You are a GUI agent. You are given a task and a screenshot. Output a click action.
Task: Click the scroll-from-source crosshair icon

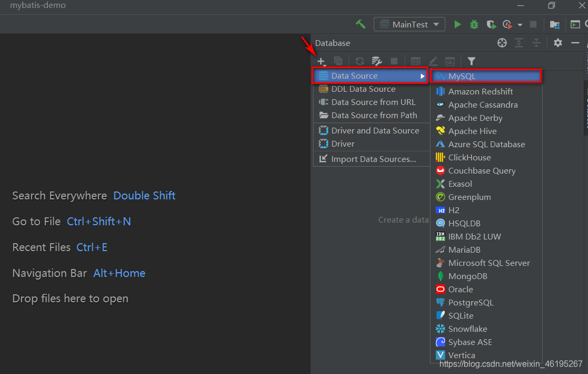tap(502, 43)
